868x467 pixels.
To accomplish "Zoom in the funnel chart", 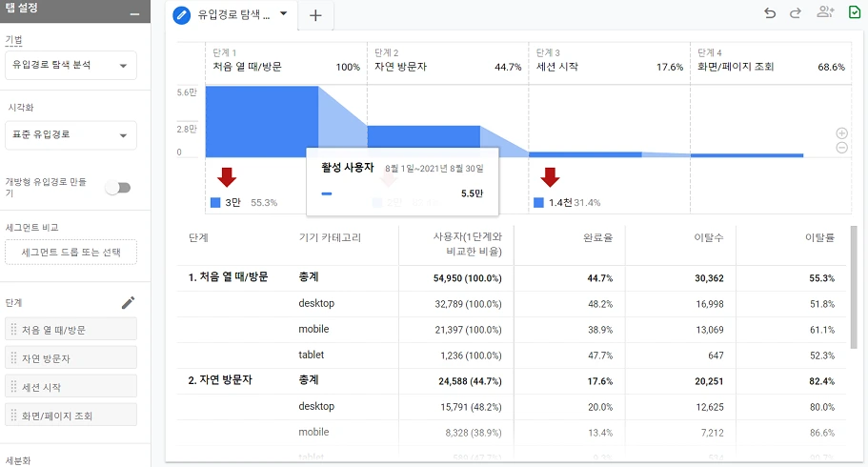I will tap(841, 133).
